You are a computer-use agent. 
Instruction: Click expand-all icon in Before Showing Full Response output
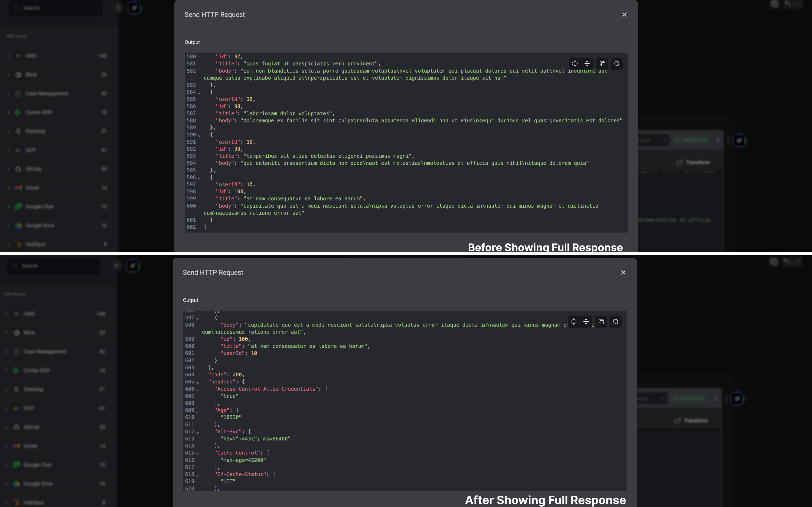coord(575,64)
